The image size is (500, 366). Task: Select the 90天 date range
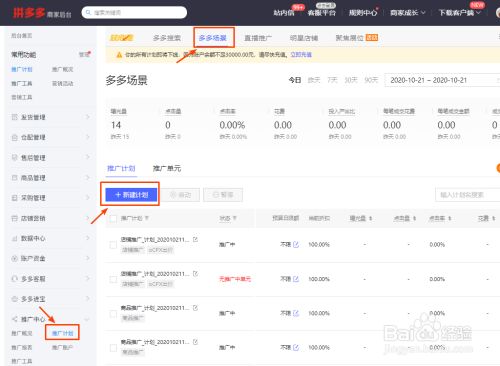[371, 80]
